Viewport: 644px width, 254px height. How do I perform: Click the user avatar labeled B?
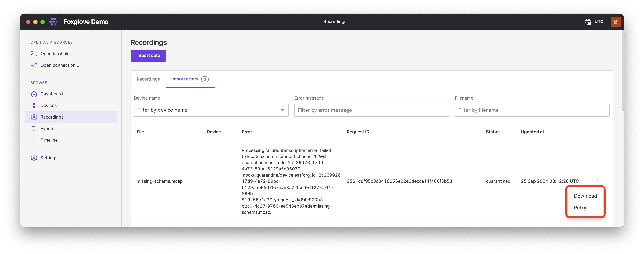click(x=616, y=22)
